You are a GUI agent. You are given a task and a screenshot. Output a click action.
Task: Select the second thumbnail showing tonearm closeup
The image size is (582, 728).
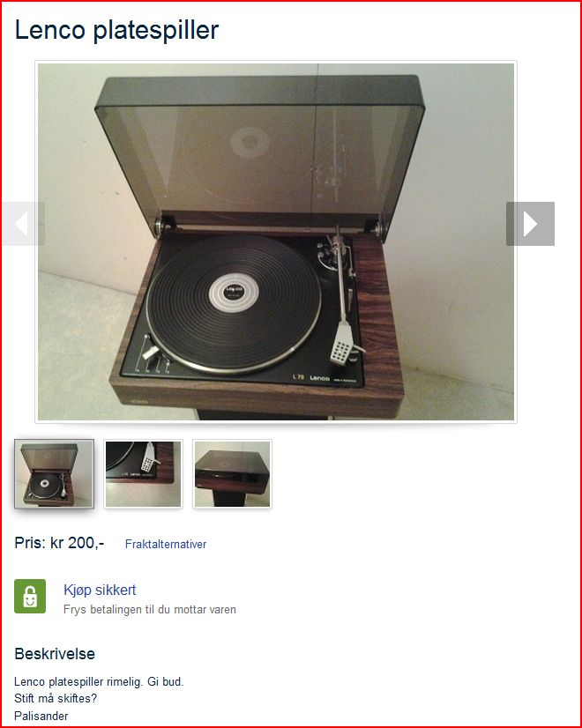143,473
